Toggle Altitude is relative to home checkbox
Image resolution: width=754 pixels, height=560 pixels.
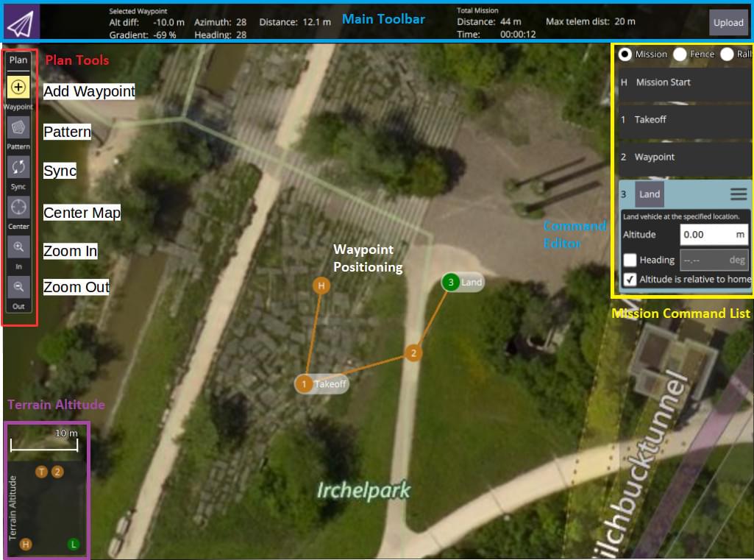pos(630,279)
